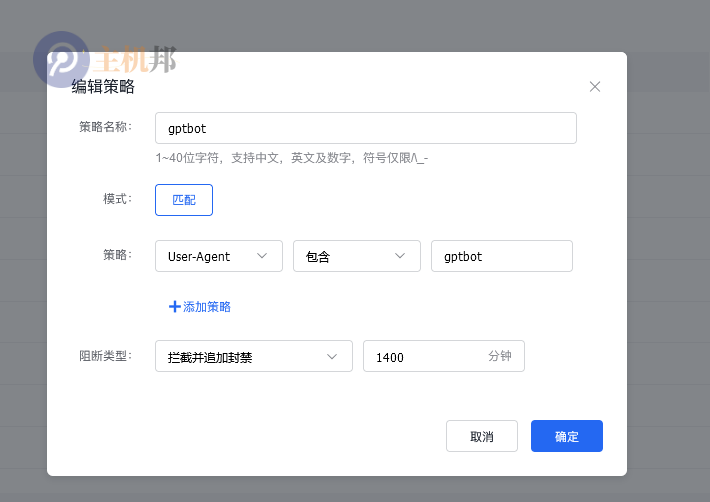The image size is (710, 502).
Task: Click the chevron arrow in the User-Agent box
Action: point(262,256)
